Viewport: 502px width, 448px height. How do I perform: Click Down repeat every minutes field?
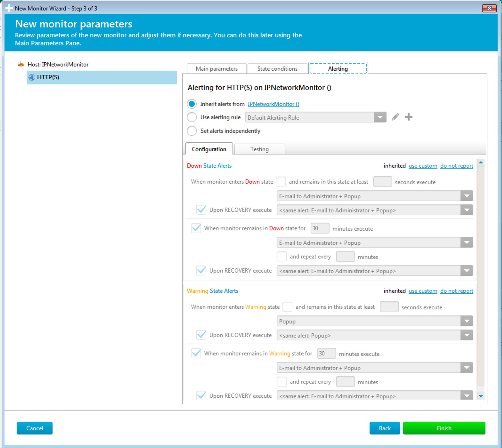click(x=345, y=257)
